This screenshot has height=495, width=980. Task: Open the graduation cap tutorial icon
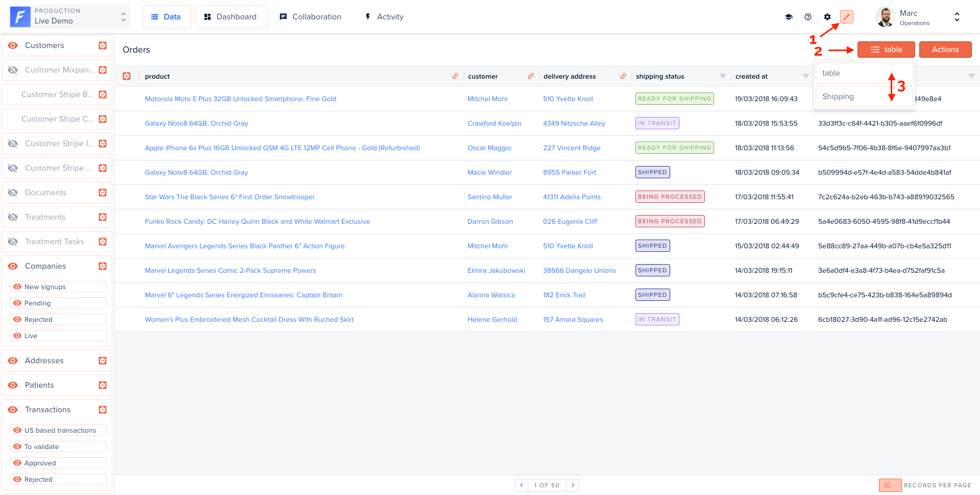tap(789, 17)
